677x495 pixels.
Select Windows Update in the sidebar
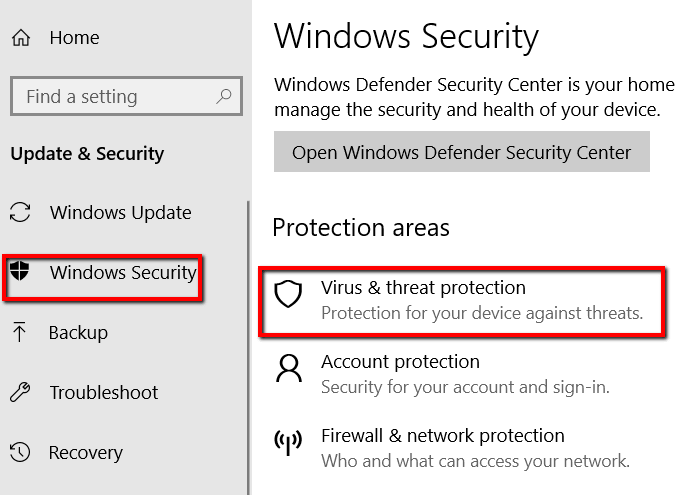(120, 213)
